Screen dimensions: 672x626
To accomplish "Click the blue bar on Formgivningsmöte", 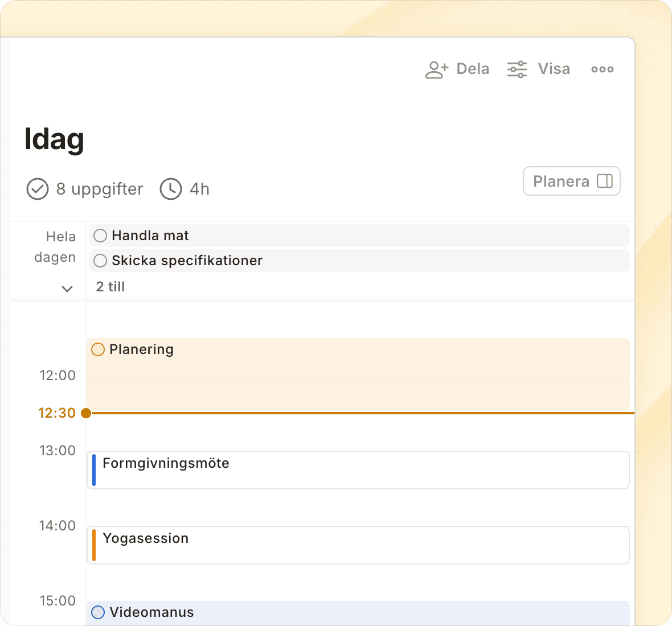I will point(94,470).
